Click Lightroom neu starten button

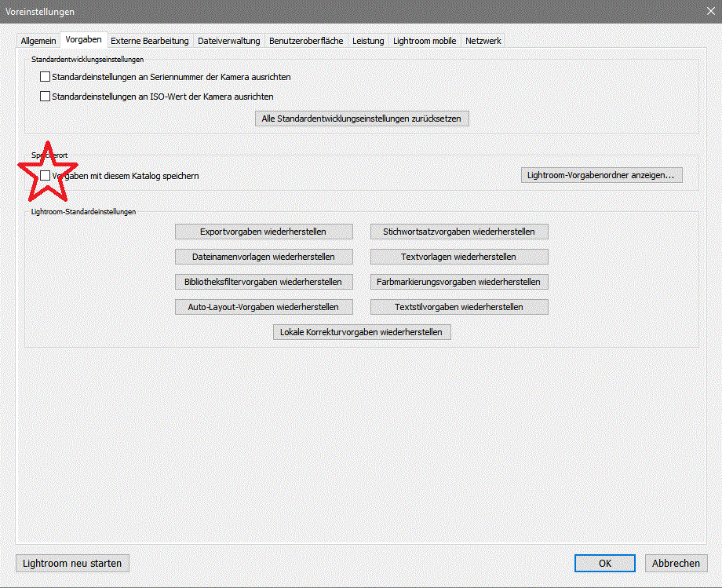click(72, 563)
